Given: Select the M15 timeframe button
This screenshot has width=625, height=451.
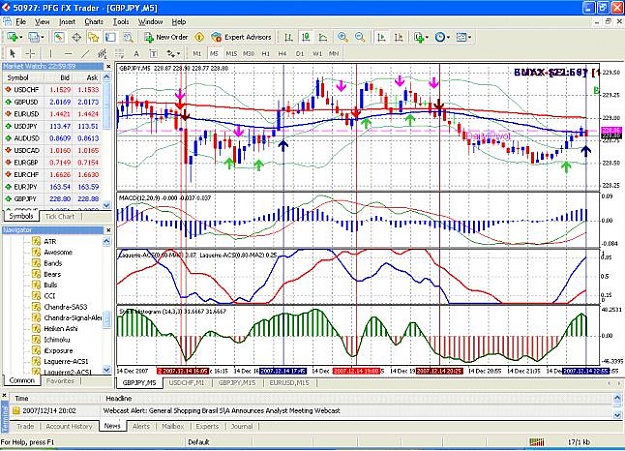Looking at the screenshot, I should pos(231,53).
